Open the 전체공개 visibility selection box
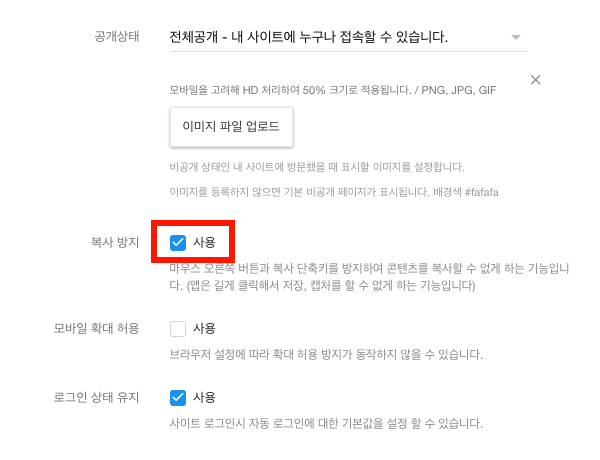The height and width of the screenshot is (460, 600). (x=349, y=37)
